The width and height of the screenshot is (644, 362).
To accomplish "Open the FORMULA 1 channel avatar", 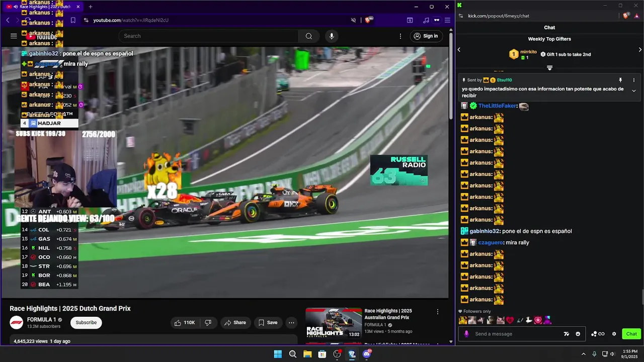I will click(x=17, y=322).
